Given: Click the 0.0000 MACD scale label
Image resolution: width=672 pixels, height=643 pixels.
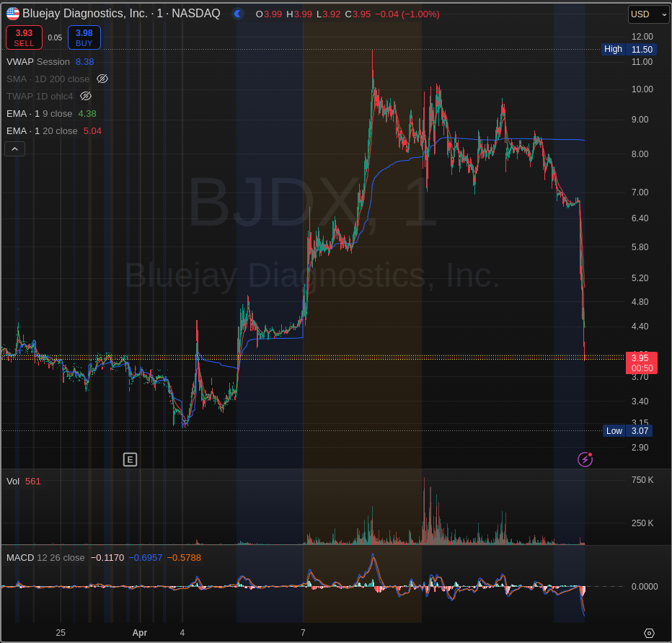Looking at the screenshot, I should pyautogui.click(x=645, y=587).
